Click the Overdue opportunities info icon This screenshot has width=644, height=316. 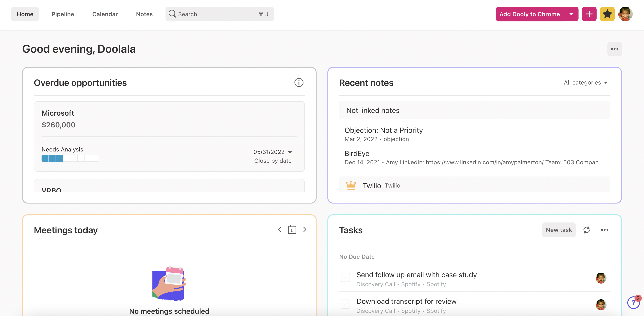click(x=299, y=83)
